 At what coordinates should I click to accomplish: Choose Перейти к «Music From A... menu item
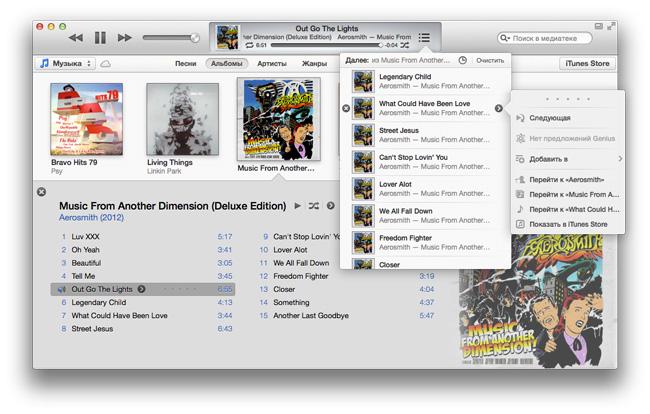pyautogui.click(x=568, y=194)
